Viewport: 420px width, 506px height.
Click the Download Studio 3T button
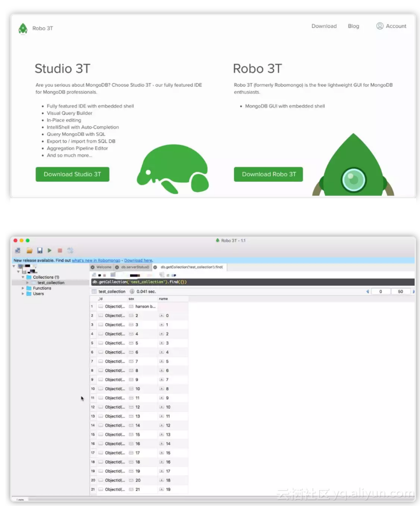pyautogui.click(x=72, y=174)
